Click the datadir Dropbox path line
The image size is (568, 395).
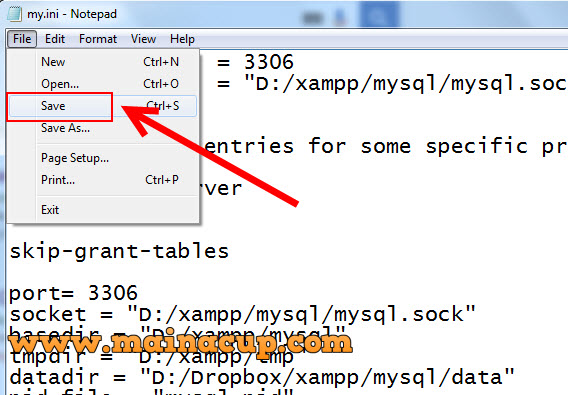(262, 377)
